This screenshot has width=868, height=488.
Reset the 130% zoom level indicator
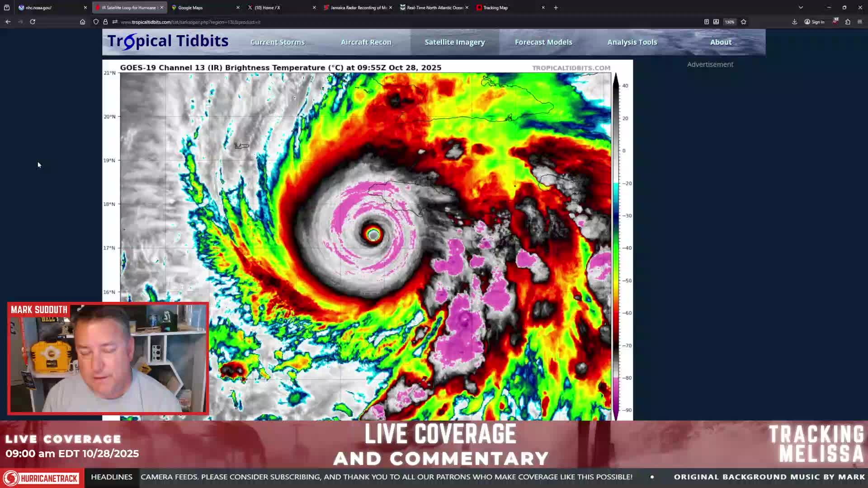tap(730, 22)
